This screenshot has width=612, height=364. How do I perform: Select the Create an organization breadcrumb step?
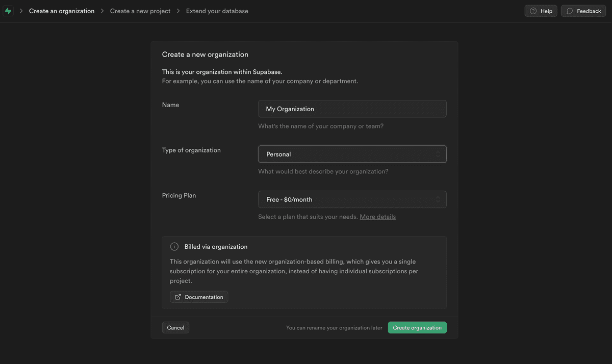[62, 10]
